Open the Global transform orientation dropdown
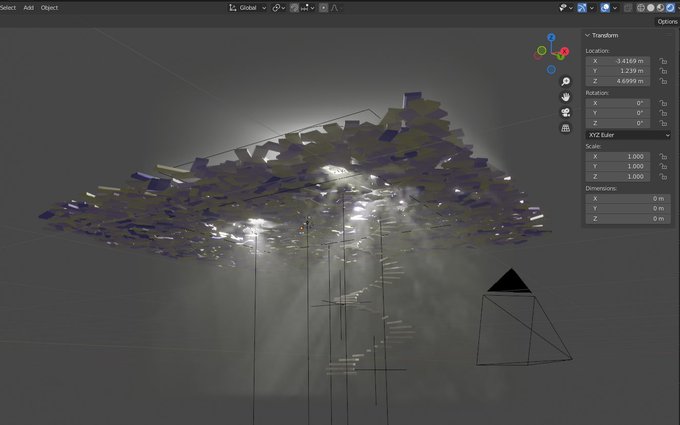 click(248, 8)
